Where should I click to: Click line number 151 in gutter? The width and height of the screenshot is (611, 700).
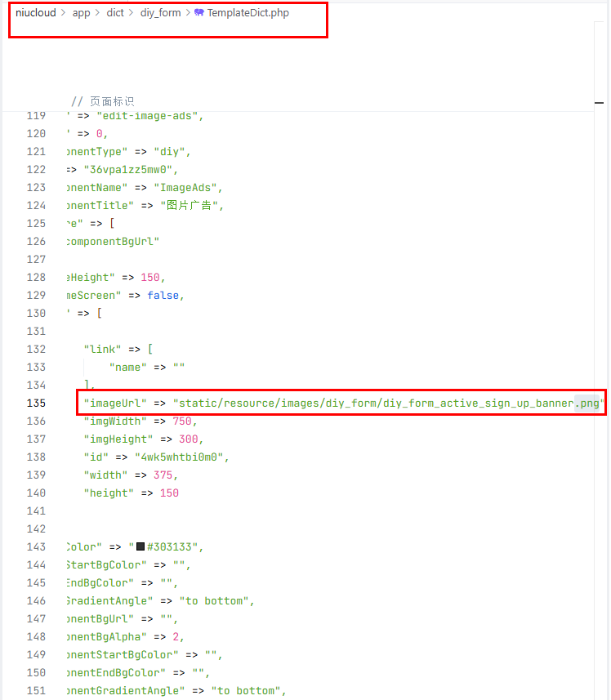(x=36, y=691)
